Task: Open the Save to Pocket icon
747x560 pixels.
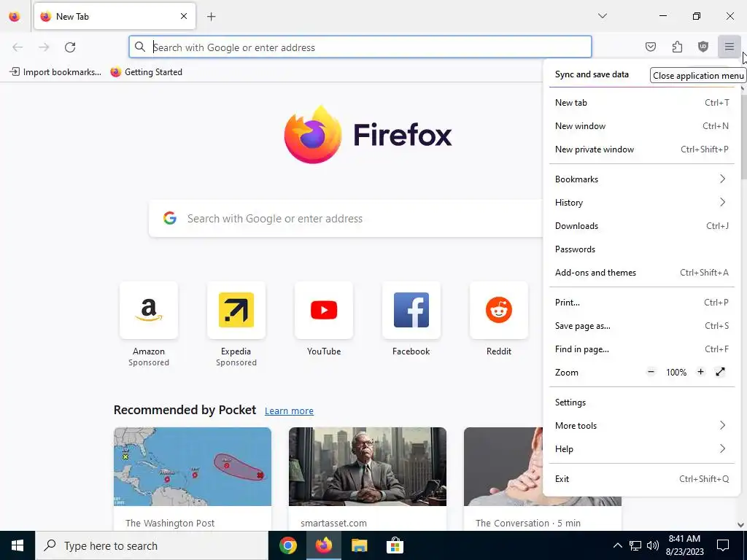Action: [650, 47]
